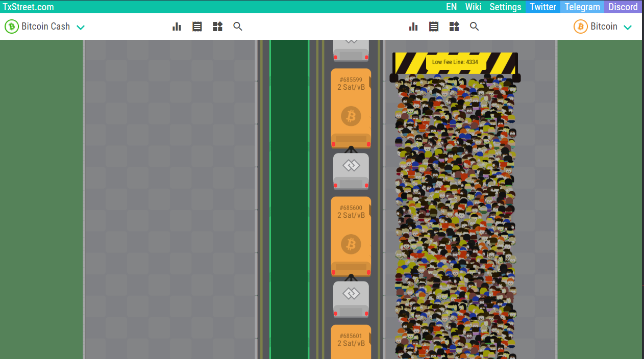
Task: Open the Bitcoin Cash transaction list icon
Action: (x=197, y=27)
